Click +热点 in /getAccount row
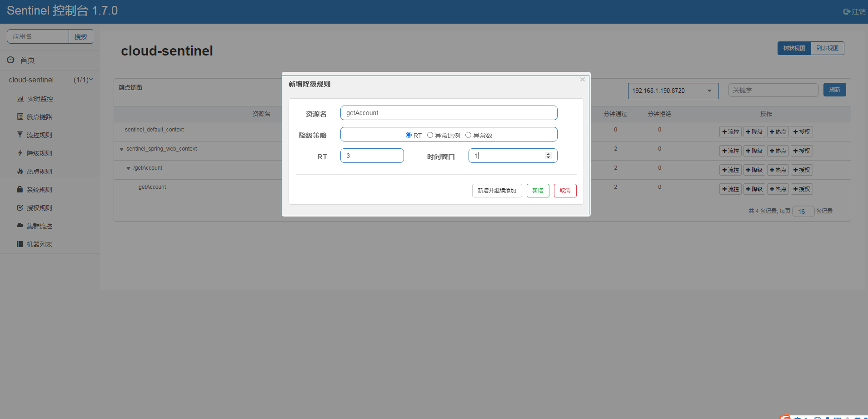 (x=778, y=170)
